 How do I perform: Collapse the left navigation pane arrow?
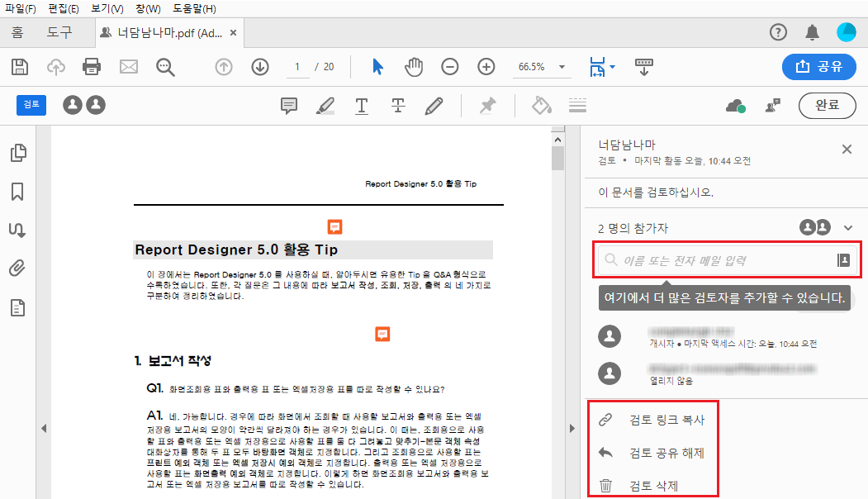[x=44, y=428]
